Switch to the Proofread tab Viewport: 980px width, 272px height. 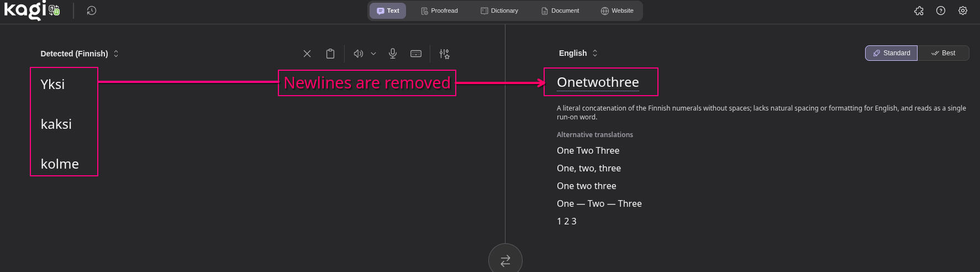tap(439, 11)
